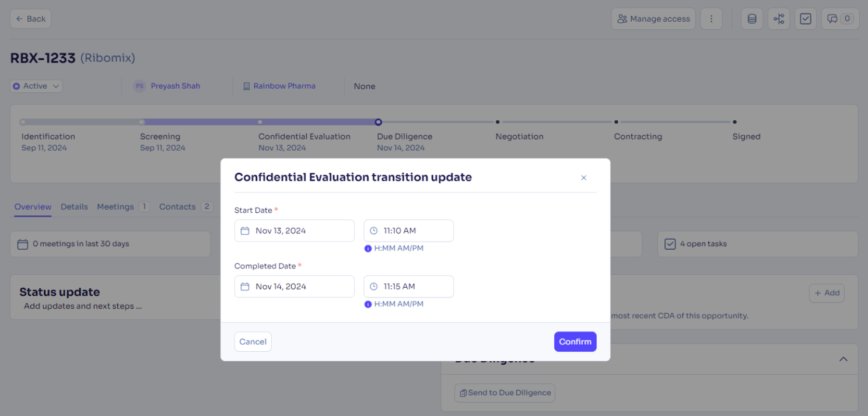
Task: Edit the 11:15 AM time field
Action: coord(409,286)
